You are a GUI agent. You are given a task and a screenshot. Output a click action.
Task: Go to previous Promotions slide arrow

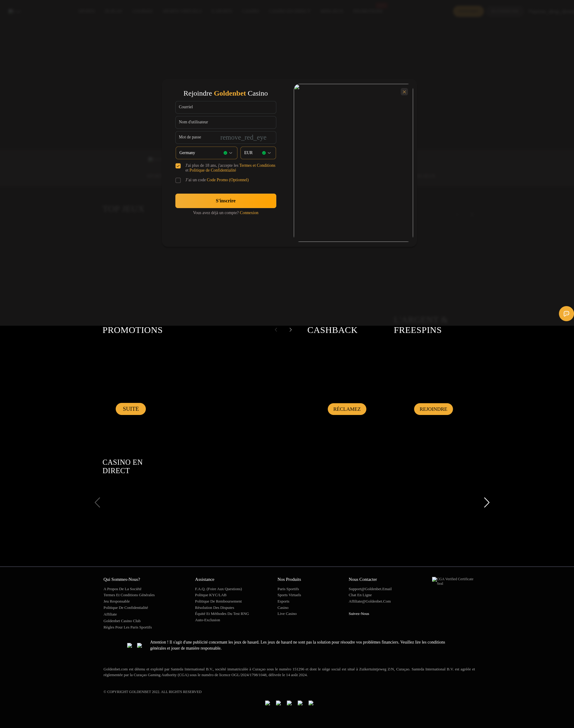[x=276, y=330]
